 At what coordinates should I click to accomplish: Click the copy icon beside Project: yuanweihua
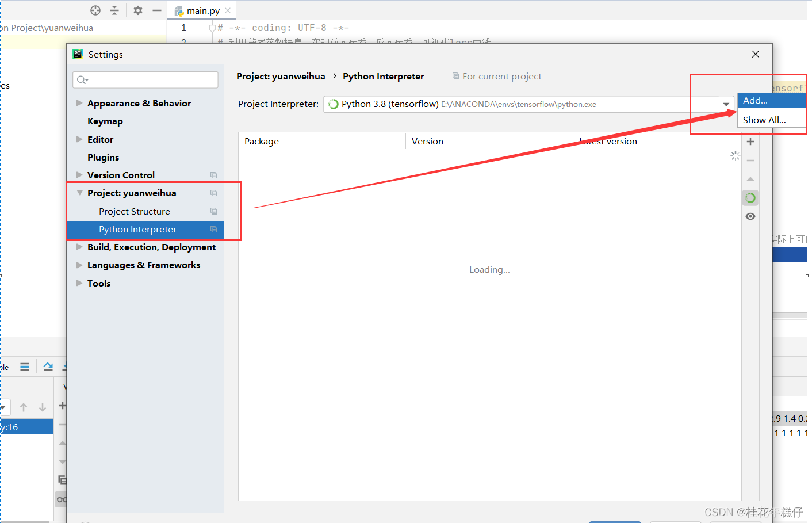213,193
